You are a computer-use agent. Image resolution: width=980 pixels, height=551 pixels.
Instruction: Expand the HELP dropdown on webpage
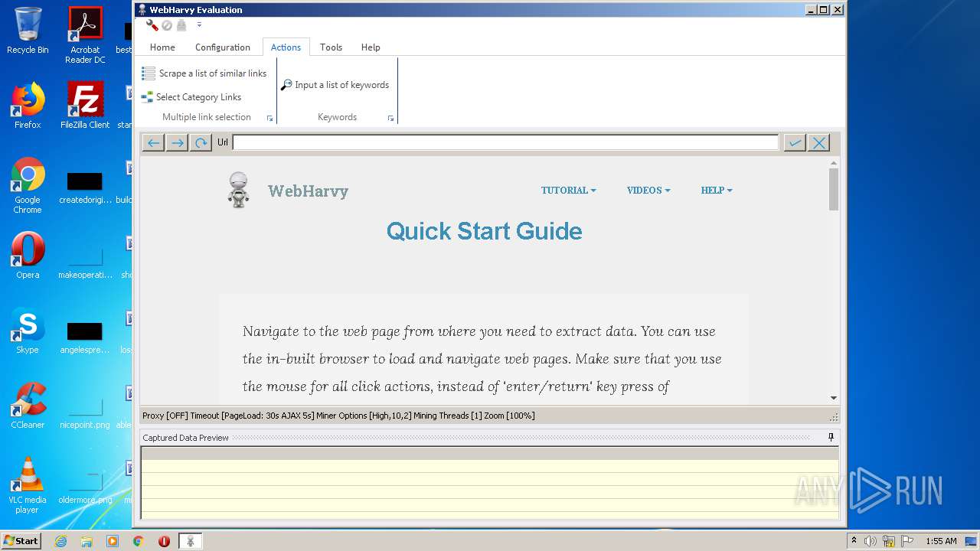pos(717,191)
